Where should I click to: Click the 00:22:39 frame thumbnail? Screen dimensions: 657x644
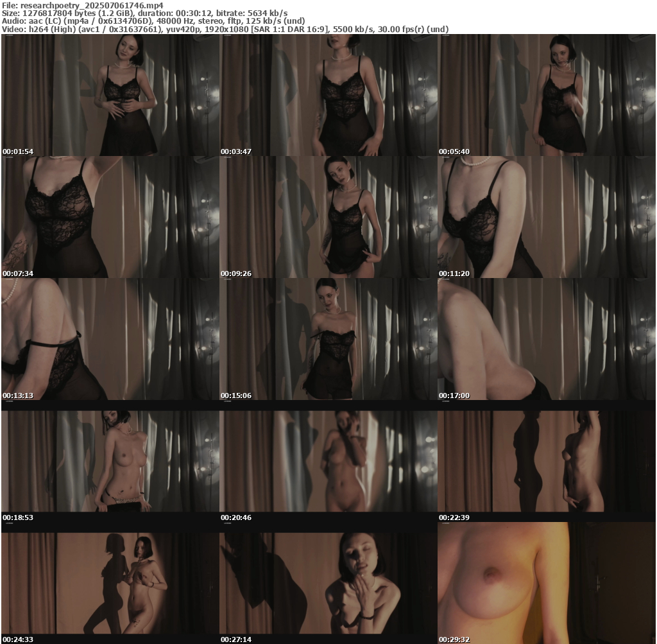547,461
